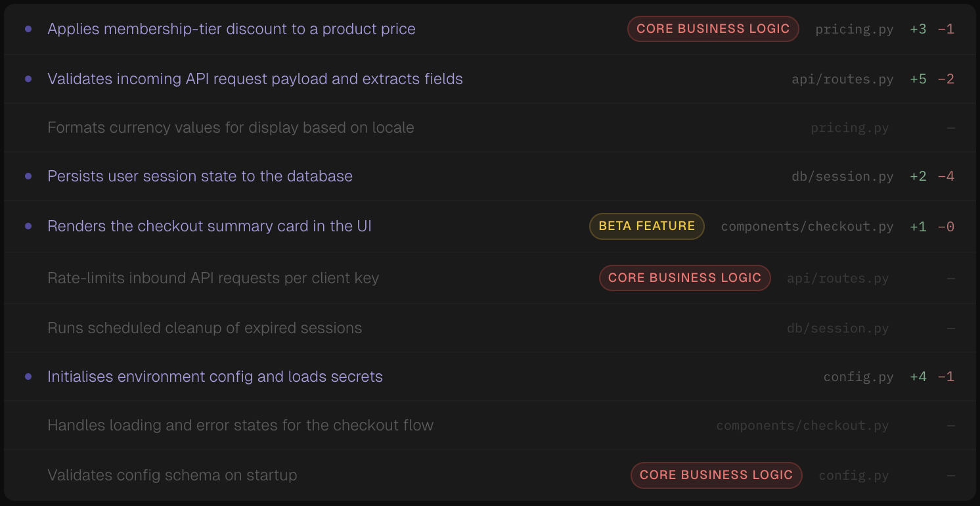Open components/checkout.py file on the summary card row
Screen dimensions: 980x506
point(807,227)
